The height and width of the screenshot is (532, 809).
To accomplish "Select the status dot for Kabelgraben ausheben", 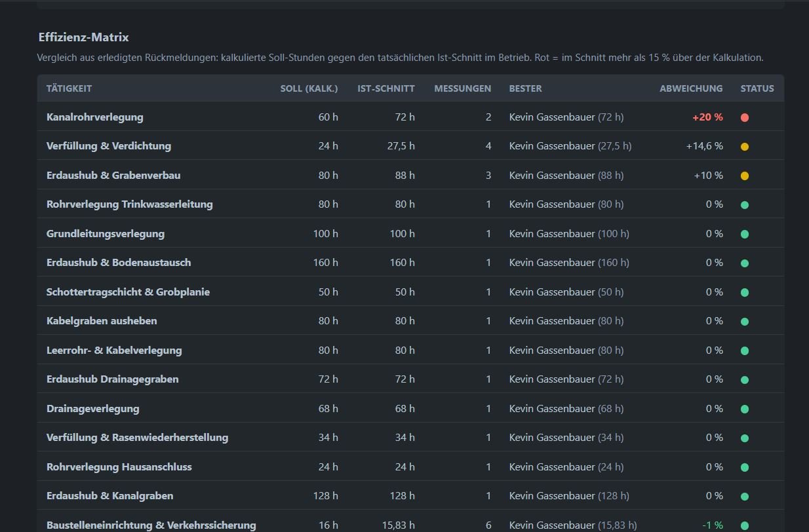I will tap(745, 322).
